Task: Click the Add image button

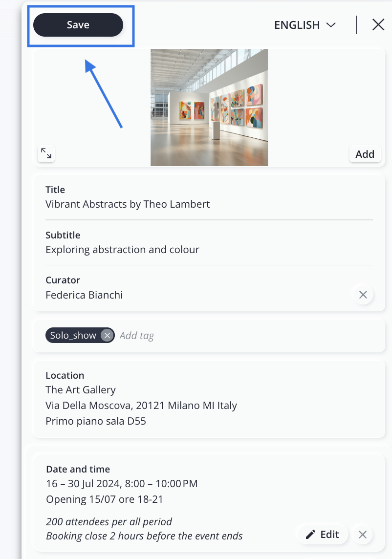Action: tap(365, 154)
